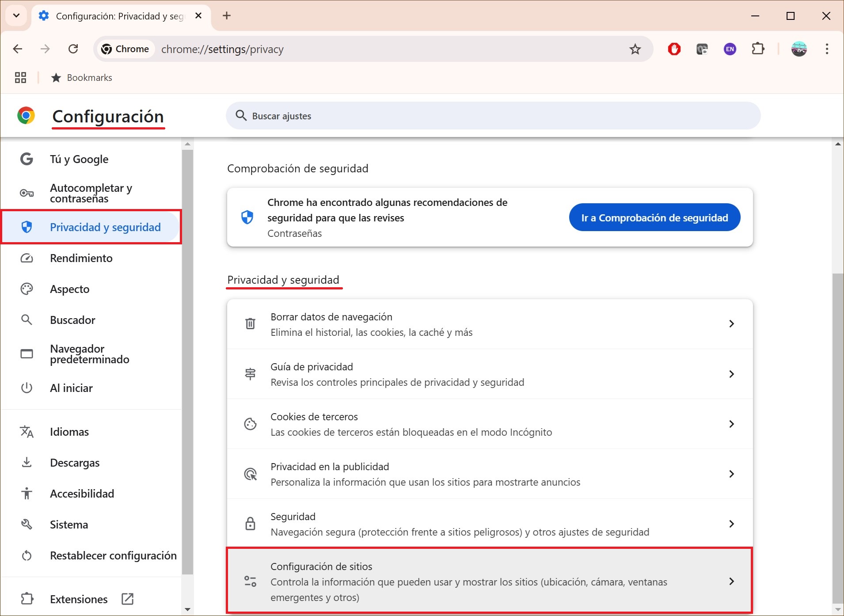Click the cookie icon
The image size is (844, 616).
(250, 424)
